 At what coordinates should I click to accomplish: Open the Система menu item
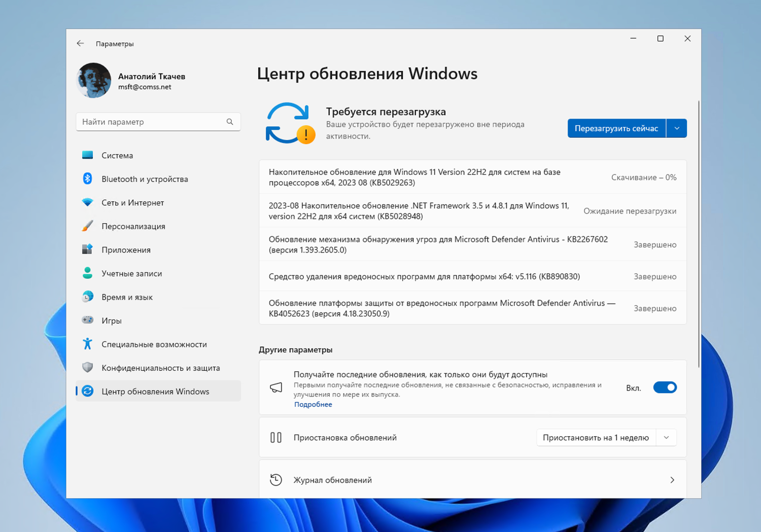tap(158, 155)
